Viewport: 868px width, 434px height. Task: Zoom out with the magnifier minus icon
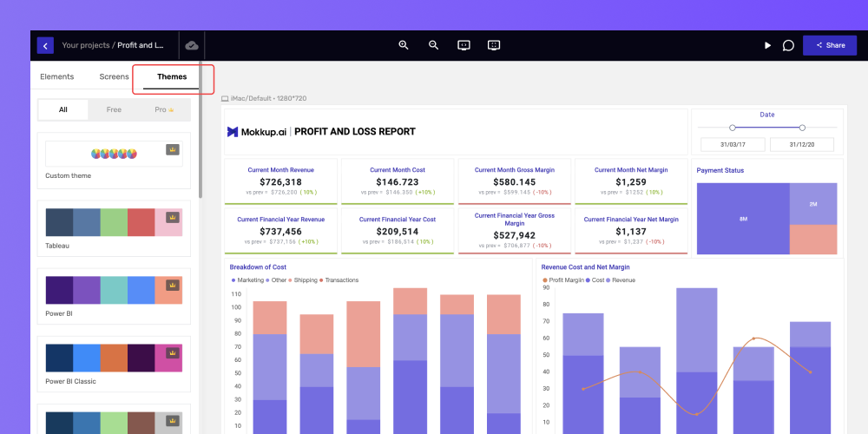tap(434, 45)
